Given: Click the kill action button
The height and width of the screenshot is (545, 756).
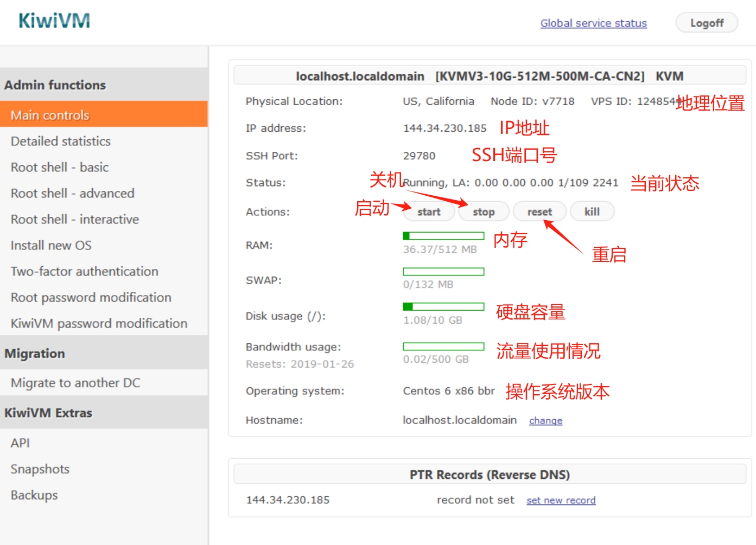Looking at the screenshot, I should tap(592, 211).
